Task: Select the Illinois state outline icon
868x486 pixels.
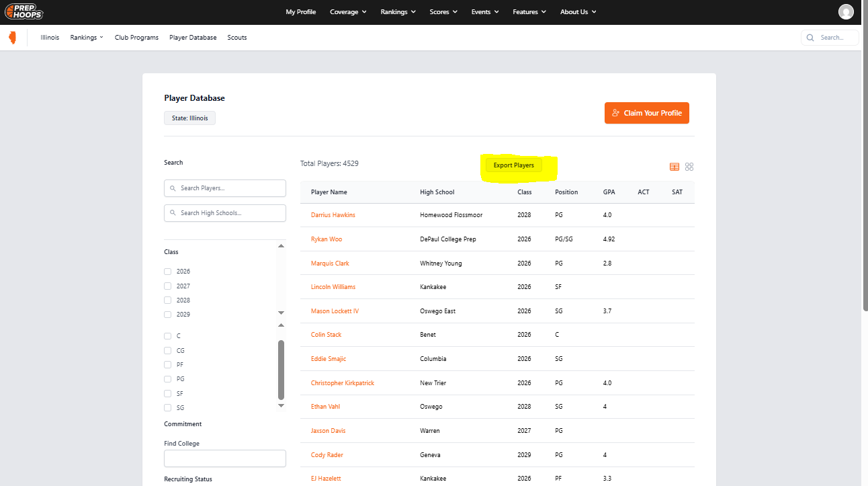Action: tap(11, 37)
